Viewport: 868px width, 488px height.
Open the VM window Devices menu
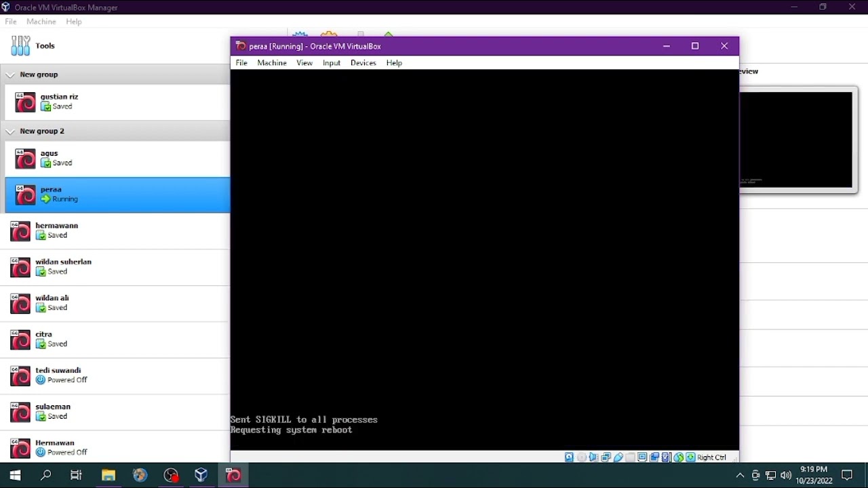point(363,62)
